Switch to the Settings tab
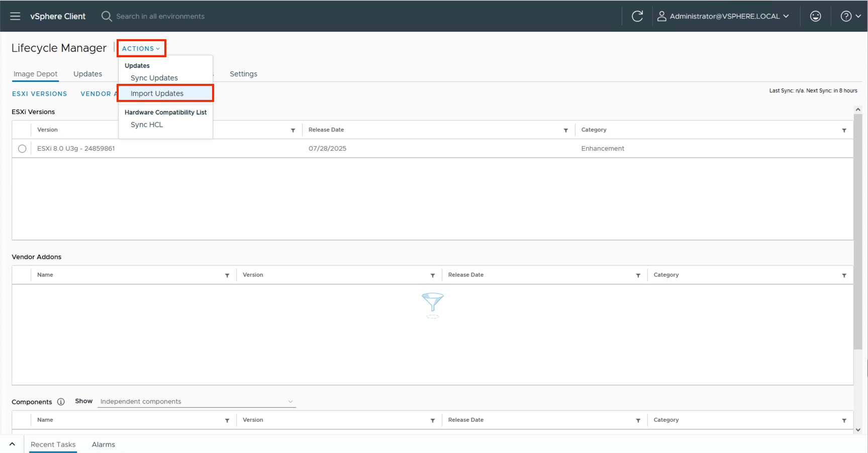868x453 pixels. pyautogui.click(x=244, y=74)
